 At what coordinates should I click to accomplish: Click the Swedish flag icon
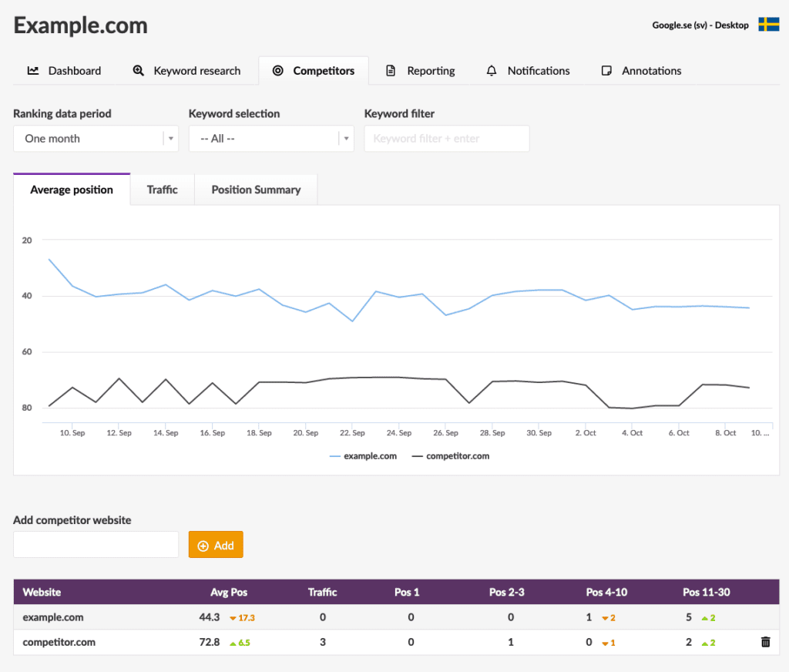pos(768,25)
